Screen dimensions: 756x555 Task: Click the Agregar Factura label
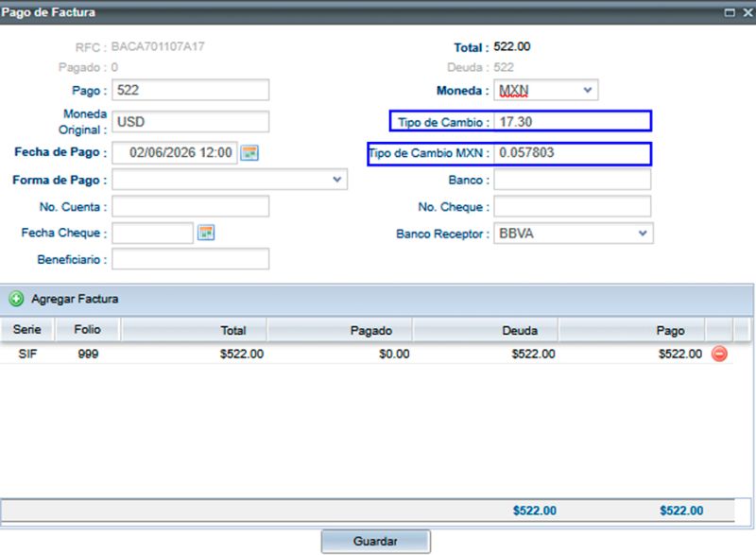click(75, 299)
